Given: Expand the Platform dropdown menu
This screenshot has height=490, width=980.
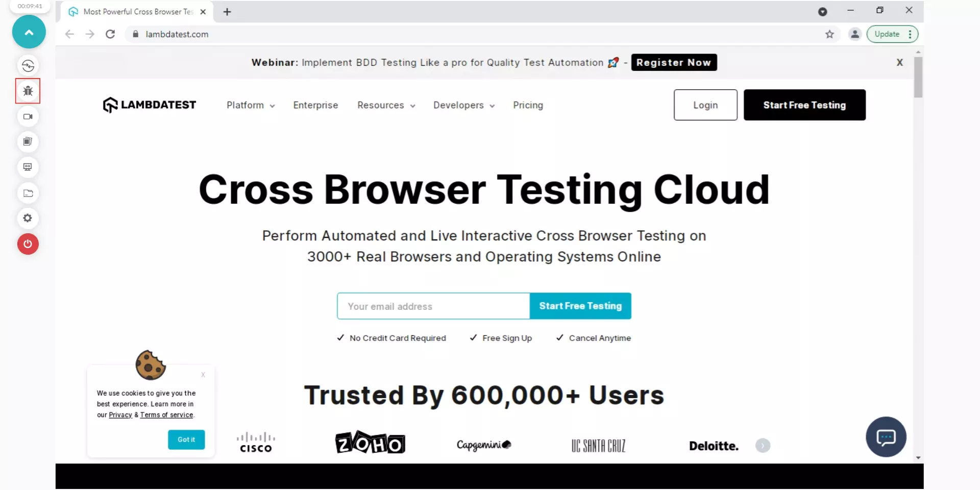Looking at the screenshot, I should [x=250, y=105].
